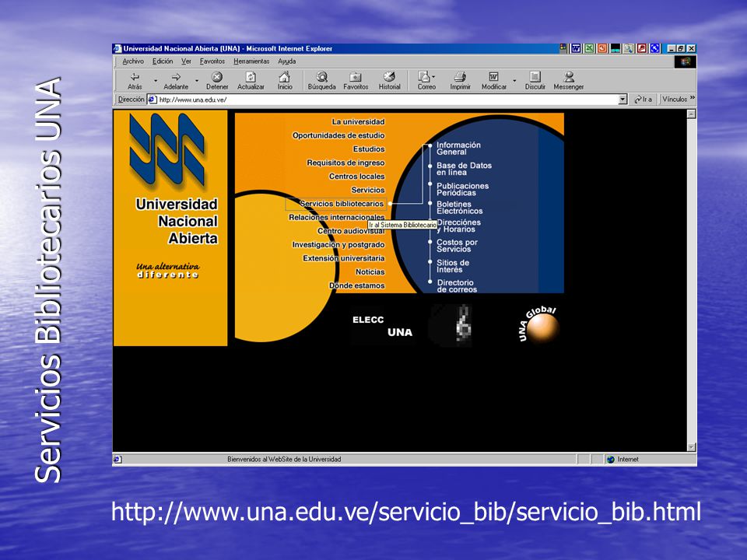This screenshot has width=747, height=560.
Task: Open Directorio de correos item
Action: [457, 286]
